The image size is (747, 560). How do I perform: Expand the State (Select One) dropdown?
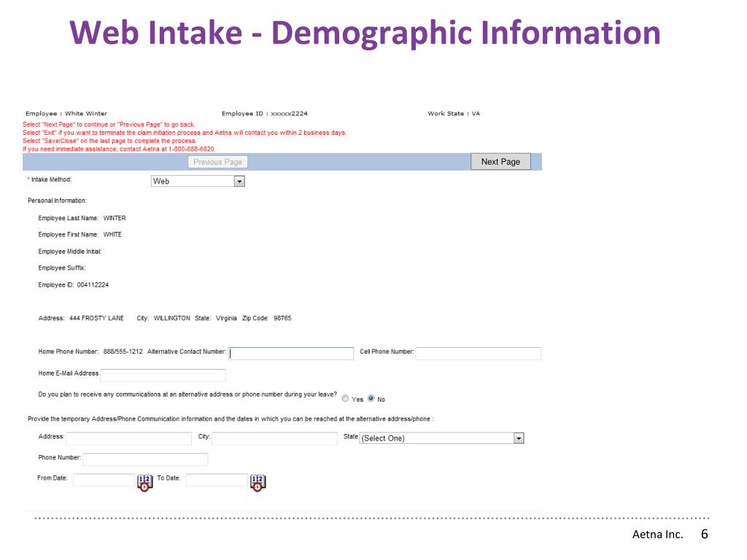[x=441, y=438]
